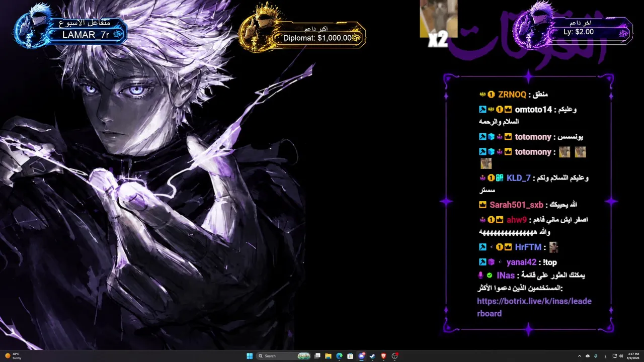Screen dimensions: 644x362
Task: Open the botrix.live leaderboard link
Action: [x=534, y=307]
